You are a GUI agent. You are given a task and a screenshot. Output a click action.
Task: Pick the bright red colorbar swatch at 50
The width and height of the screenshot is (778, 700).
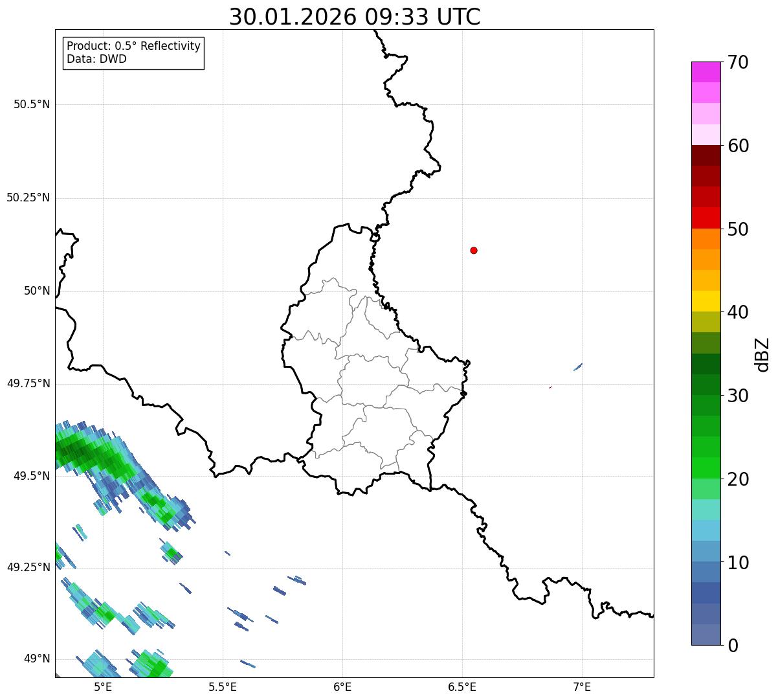coord(706,218)
